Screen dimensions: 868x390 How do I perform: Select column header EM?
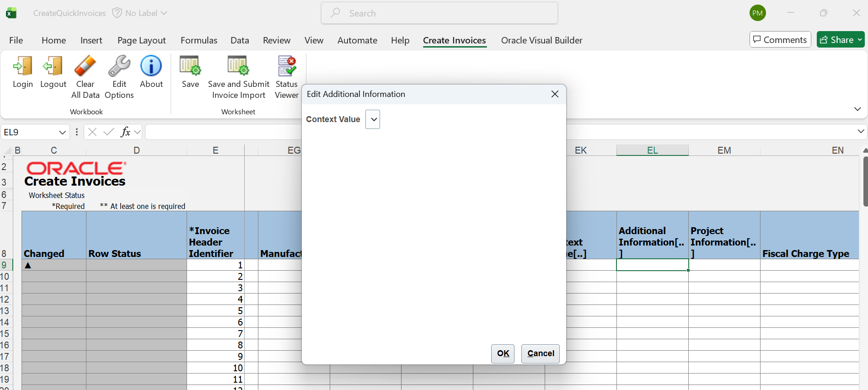[724, 150]
